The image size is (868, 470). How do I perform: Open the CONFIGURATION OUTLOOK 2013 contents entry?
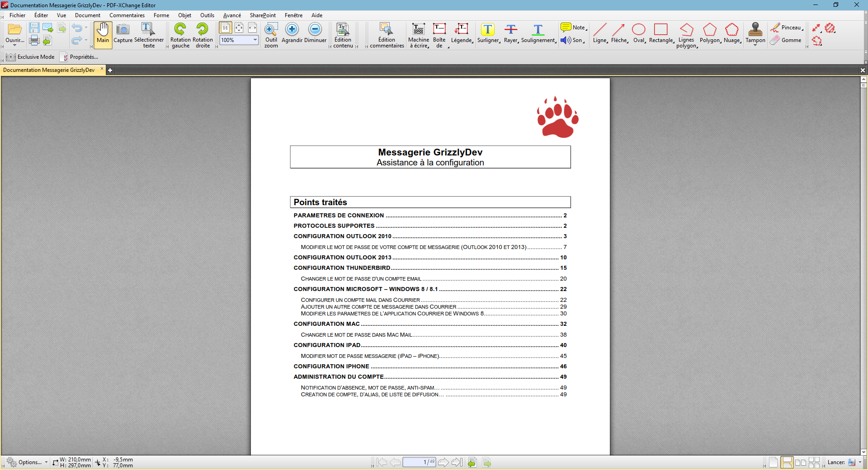click(430, 258)
